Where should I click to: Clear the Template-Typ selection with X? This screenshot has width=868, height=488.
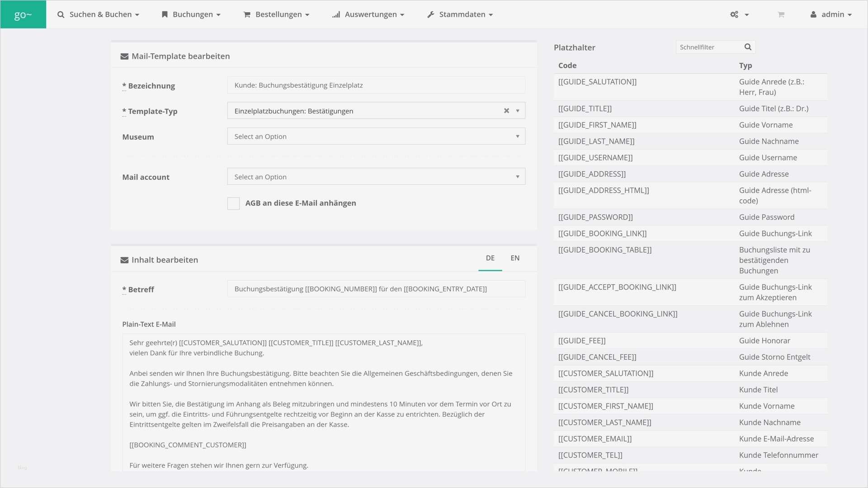click(x=506, y=111)
